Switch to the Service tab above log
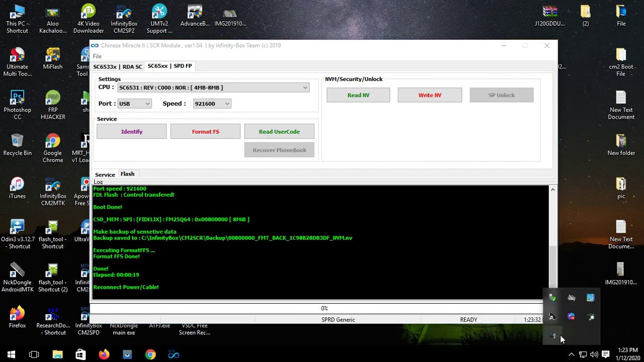This screenshot has height=362, width=644. [105, 174]
